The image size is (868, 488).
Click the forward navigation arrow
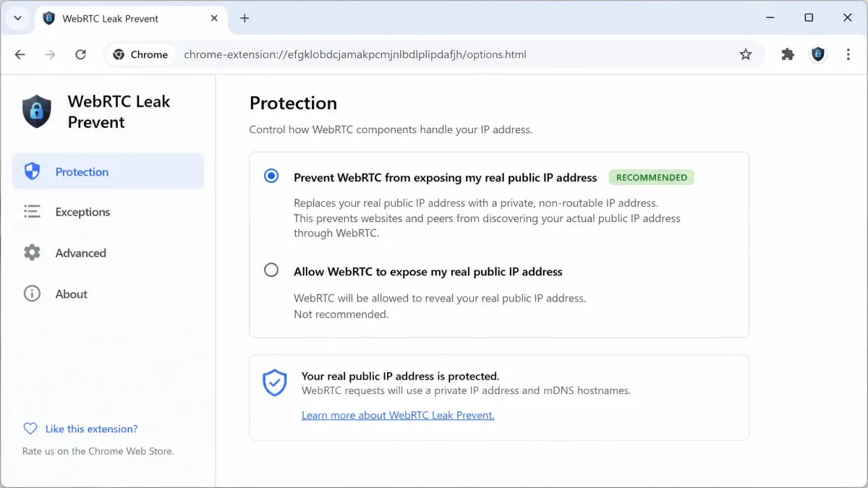pyautogui.click(x=50, y=54)
